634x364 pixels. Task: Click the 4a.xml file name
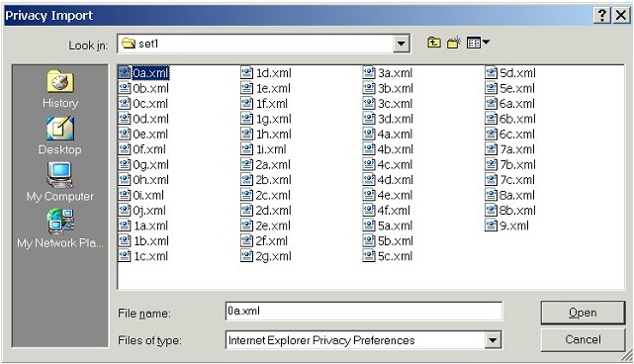coord(395,135)
